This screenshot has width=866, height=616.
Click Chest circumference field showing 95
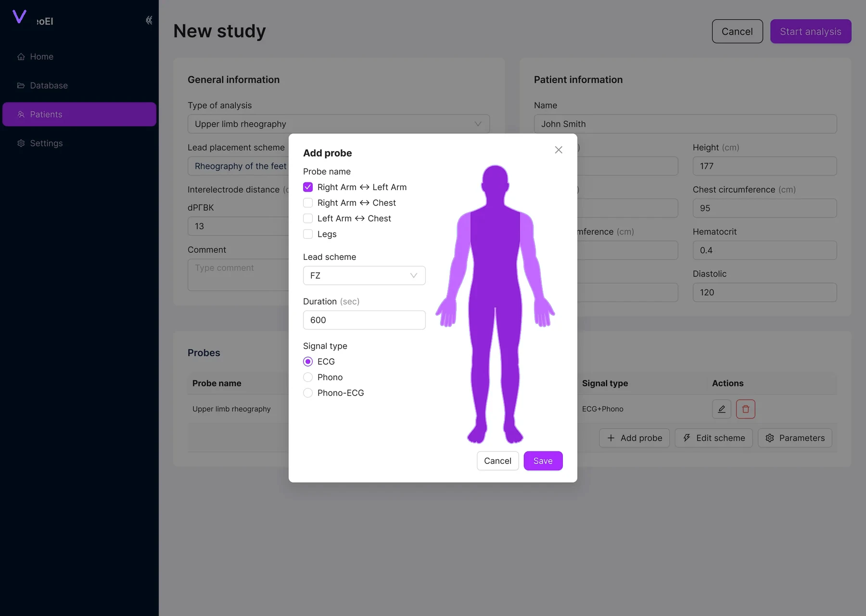click(x=764, y=208)
